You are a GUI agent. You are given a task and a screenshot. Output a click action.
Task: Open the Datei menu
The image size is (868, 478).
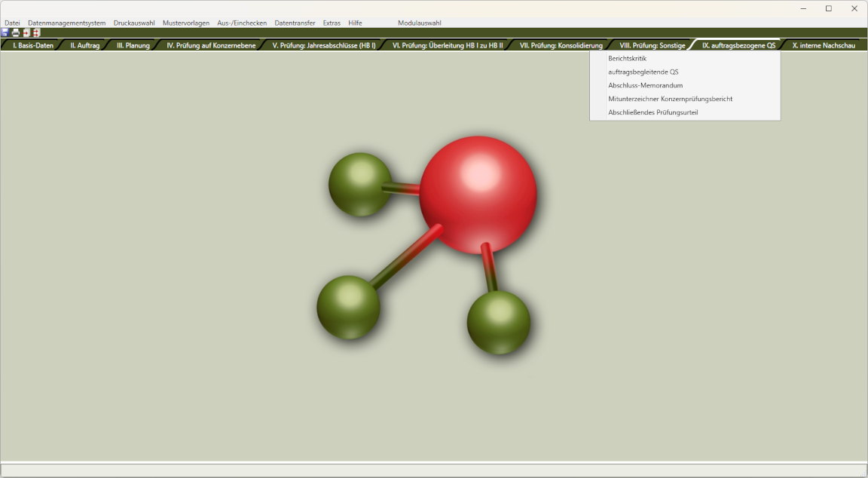tap(12, 23)
